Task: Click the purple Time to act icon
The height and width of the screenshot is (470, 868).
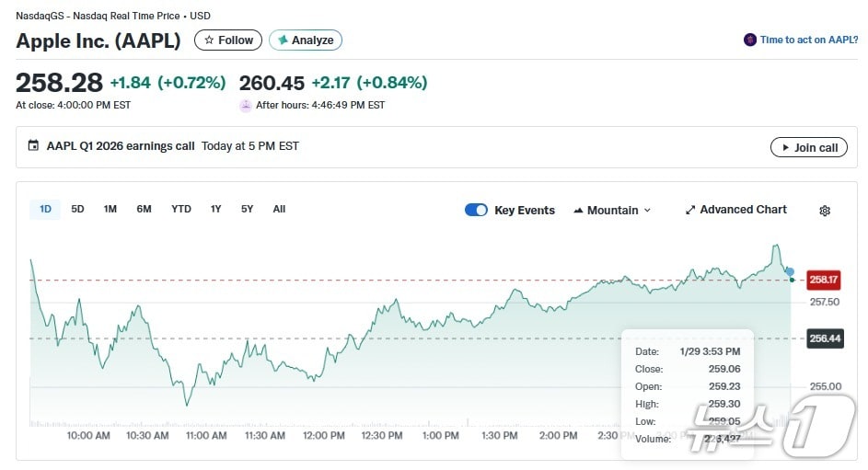Action: coord(750,40)
